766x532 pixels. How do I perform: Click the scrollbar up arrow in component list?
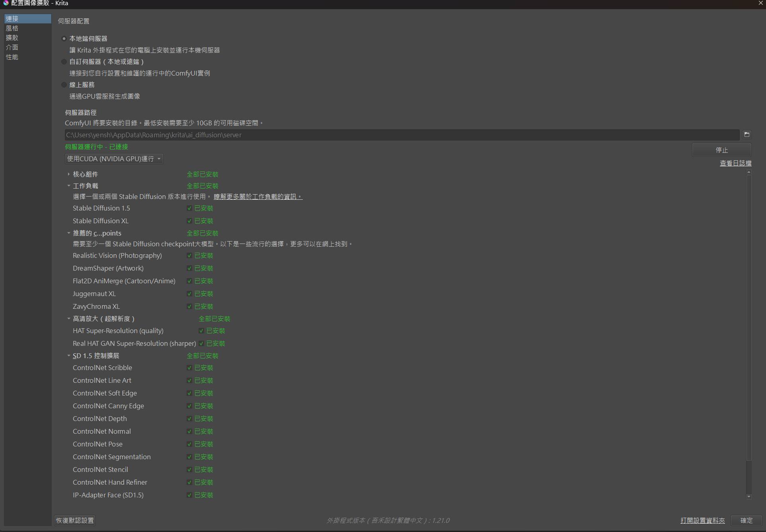[x=749, y=172]
